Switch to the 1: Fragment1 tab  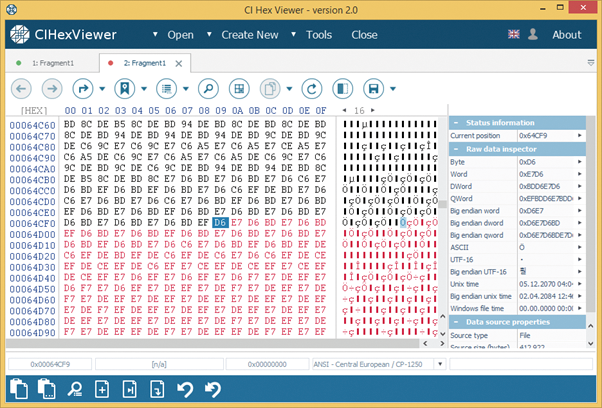[x=53, y=63]
